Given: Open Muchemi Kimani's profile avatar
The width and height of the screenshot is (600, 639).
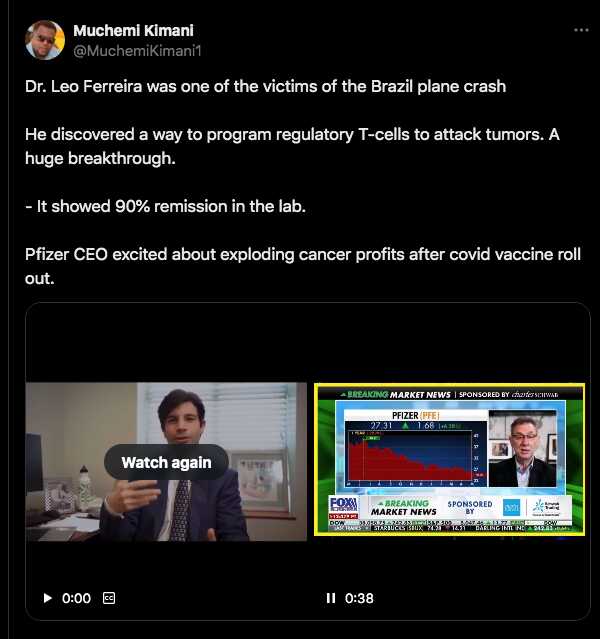Looking at the screenshot, I should (x=45, y=40).
